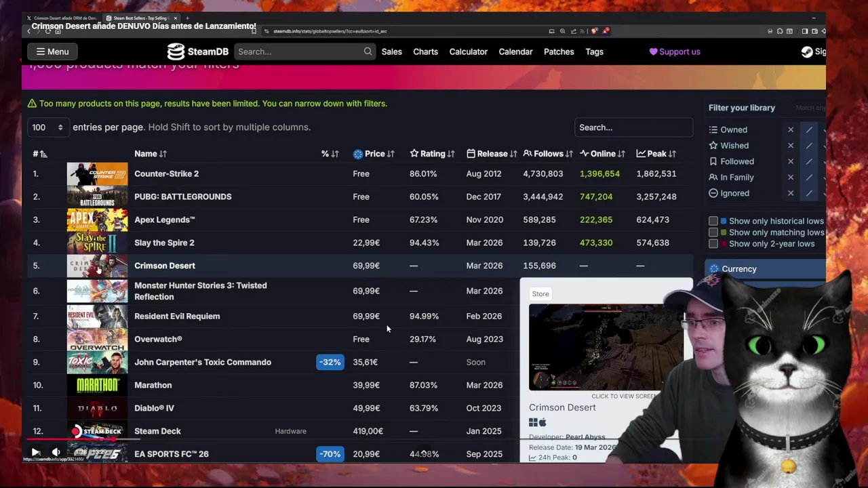Enable Show only 2-year lows checkbox

click(x=713, y=244)
